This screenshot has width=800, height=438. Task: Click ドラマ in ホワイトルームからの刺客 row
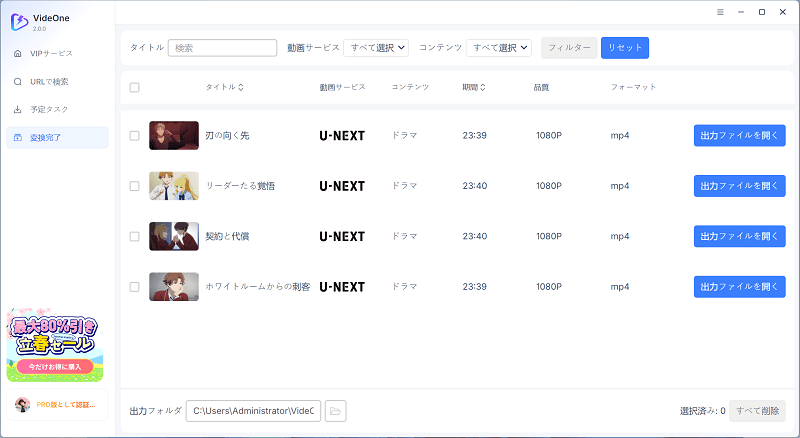click(405, 287)
